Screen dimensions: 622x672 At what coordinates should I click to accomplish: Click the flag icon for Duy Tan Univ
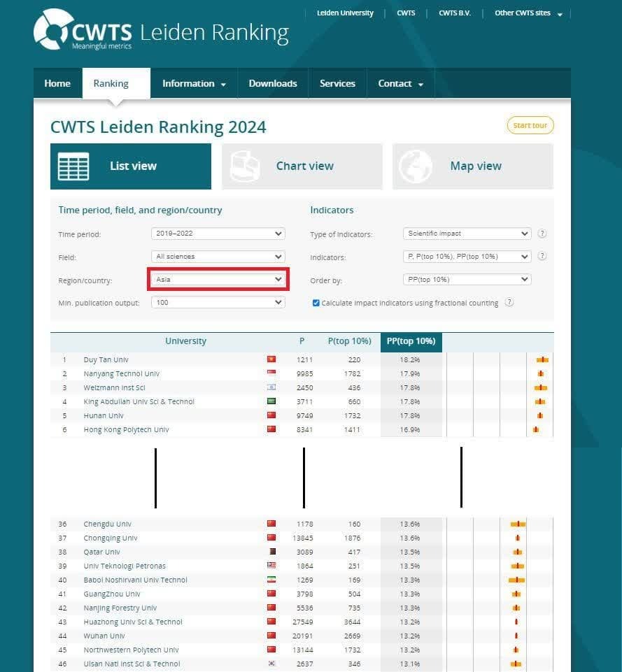click(271, 359)
